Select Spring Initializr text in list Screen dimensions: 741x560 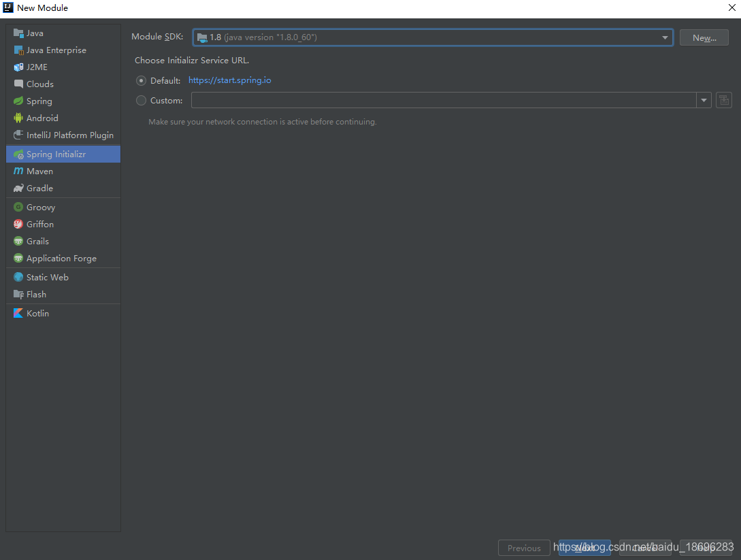(x=56, y=154)
